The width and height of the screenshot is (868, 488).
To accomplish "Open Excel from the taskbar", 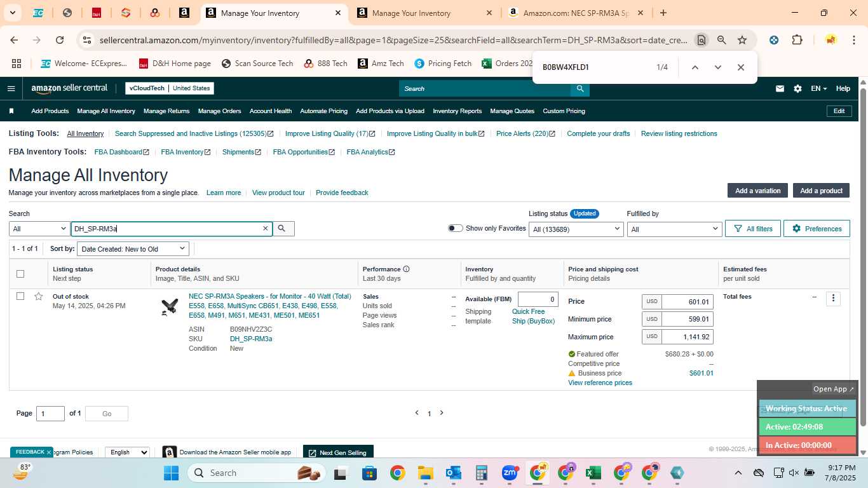I will pyautogui.click(x=593, y=473).
